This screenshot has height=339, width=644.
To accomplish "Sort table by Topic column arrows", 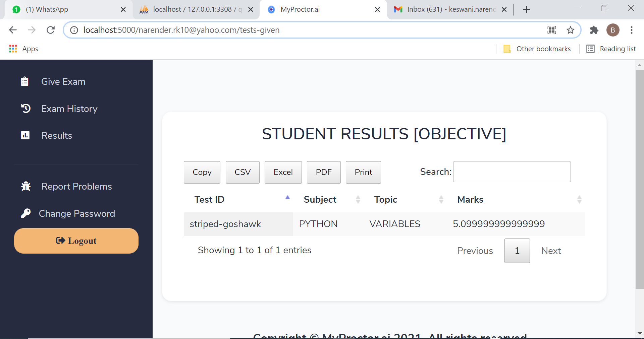I will [441, 200].
